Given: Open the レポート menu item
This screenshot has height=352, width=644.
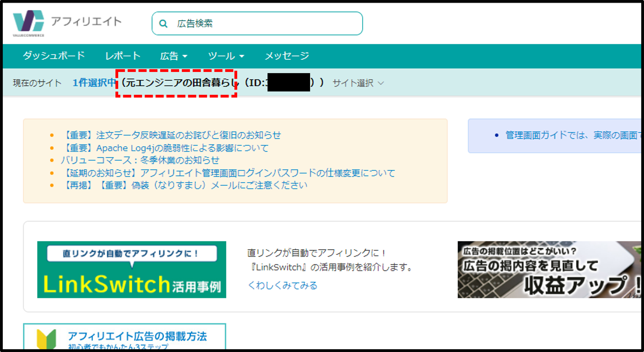Looking at the screenshot, I should (123, 56).
